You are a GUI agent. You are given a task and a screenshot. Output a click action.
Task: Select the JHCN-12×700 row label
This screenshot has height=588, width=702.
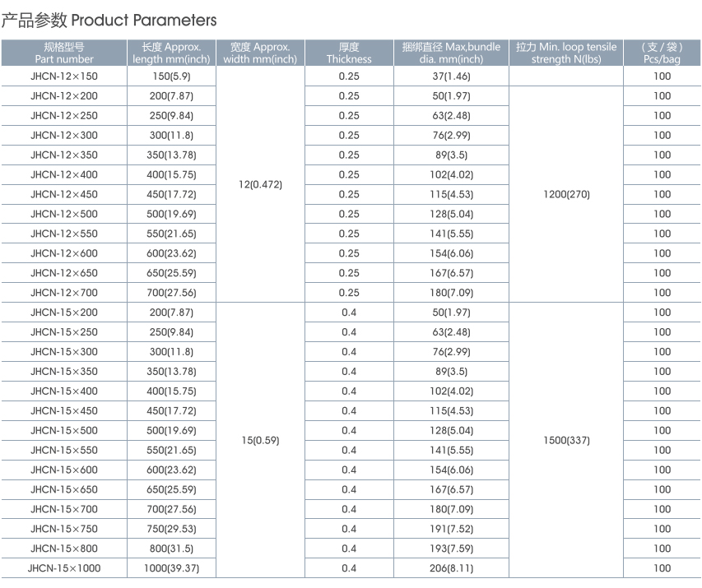click(64, 293)
